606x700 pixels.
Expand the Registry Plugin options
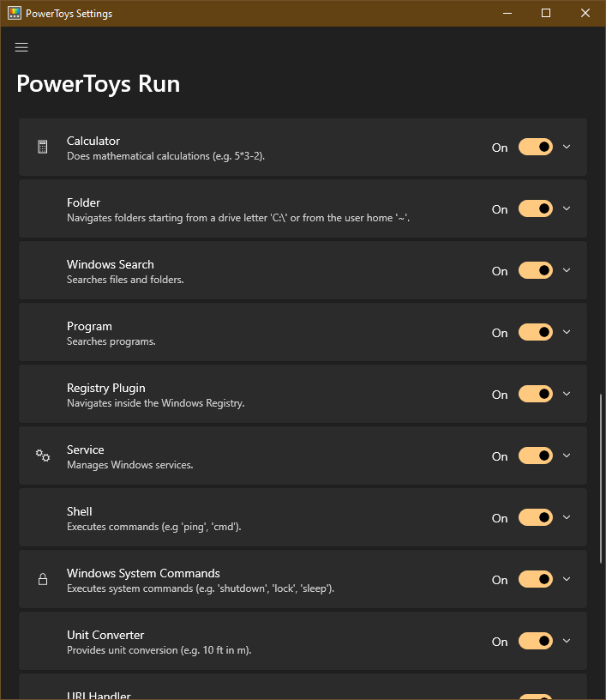coord(567,394)
